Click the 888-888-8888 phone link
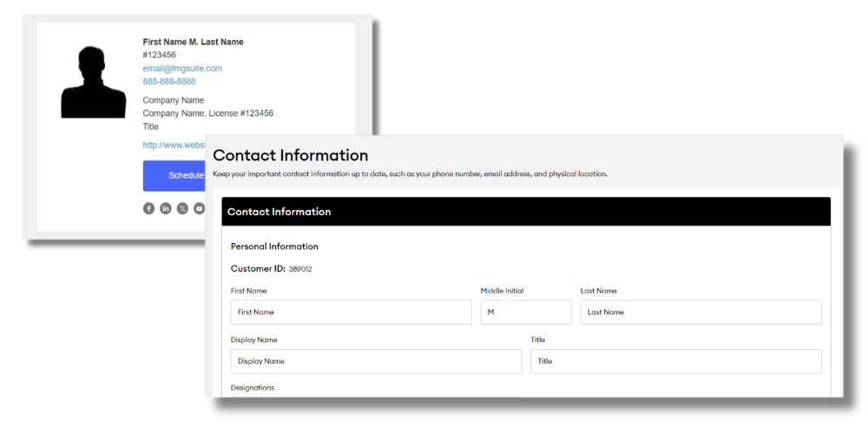Viewport: 868px width, 434px height. point(169,82)
